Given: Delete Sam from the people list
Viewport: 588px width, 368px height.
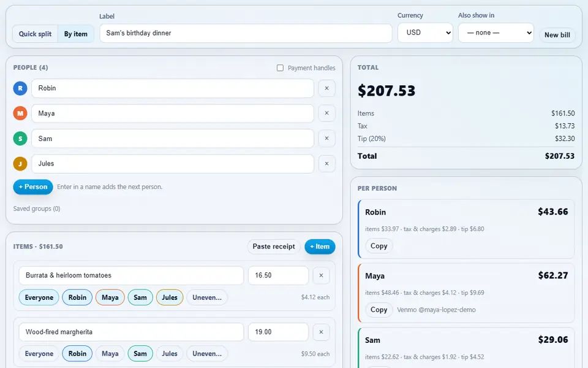Looking at the screenshot, I should coord(326,139).
